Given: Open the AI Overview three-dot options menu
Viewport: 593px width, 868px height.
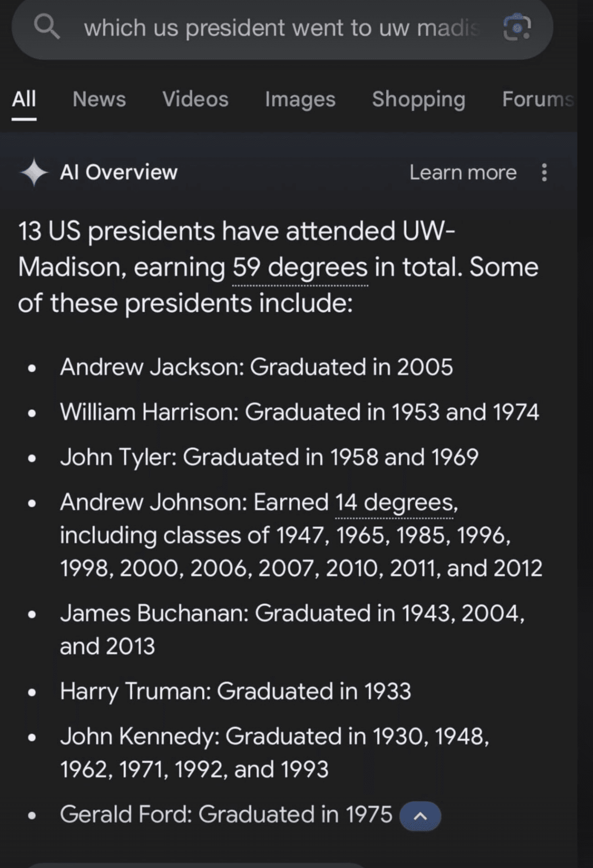Looking at the screenshot, I should 544,172.
